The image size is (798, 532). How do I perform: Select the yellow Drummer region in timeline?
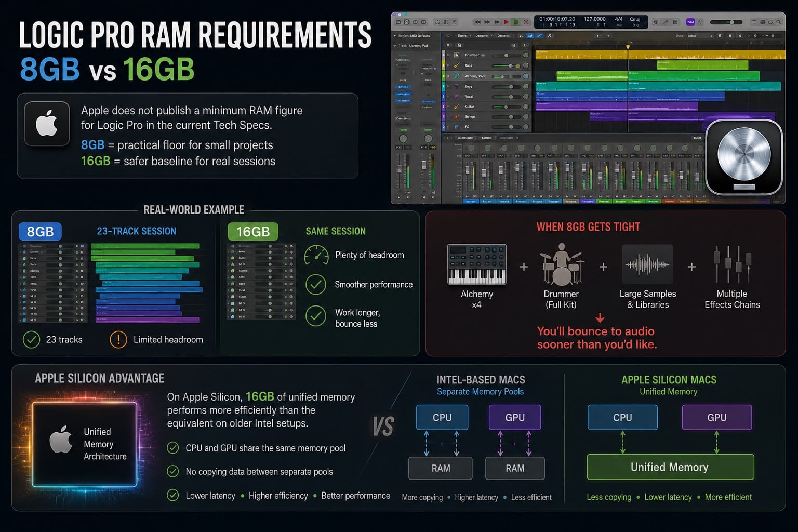660,55
